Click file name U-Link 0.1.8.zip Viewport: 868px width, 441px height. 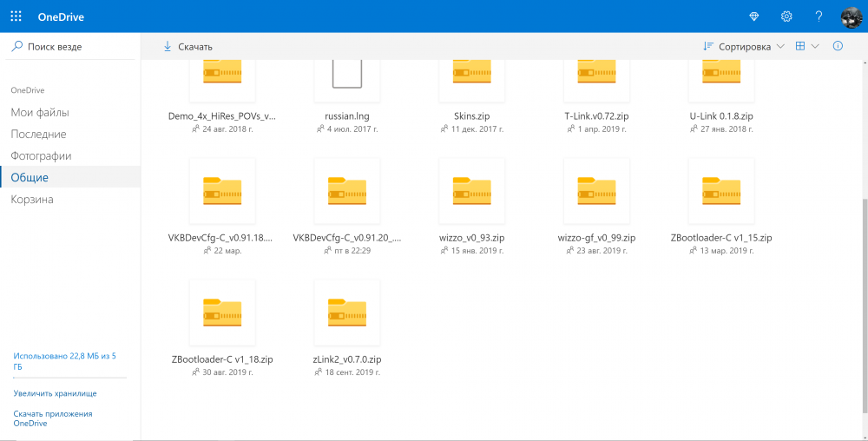tap(721, 116)
